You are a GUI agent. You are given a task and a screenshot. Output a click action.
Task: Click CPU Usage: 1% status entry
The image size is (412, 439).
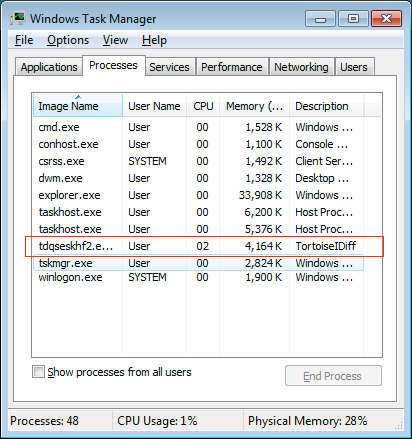pyautogui.click(x=157, y=421)
